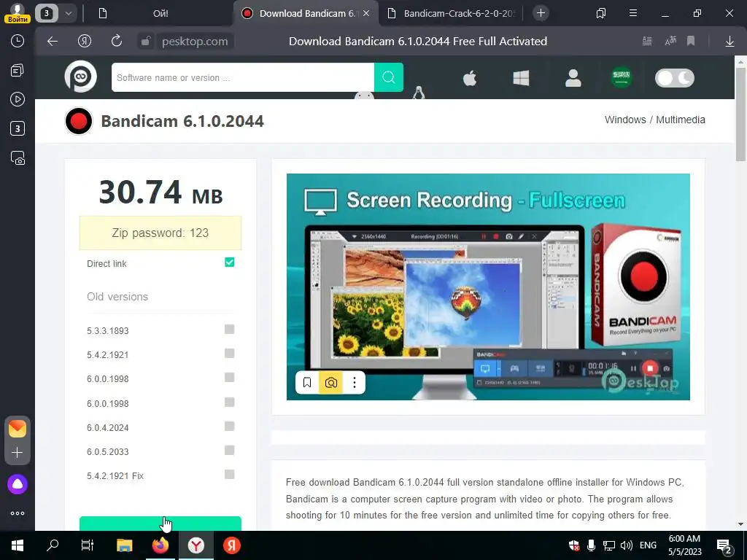747x560 pixels.
Task: Focus the Software name search field
Action: [x=242, y=77]
